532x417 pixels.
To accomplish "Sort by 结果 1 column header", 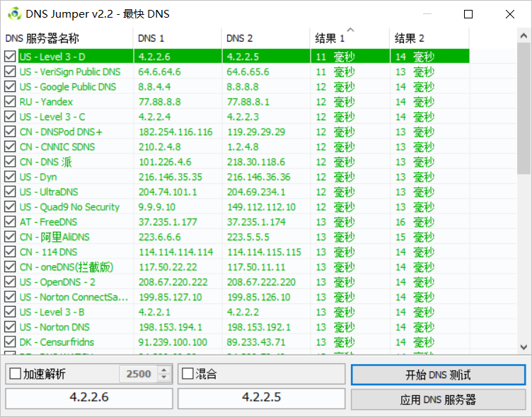I will pos(349,38).
